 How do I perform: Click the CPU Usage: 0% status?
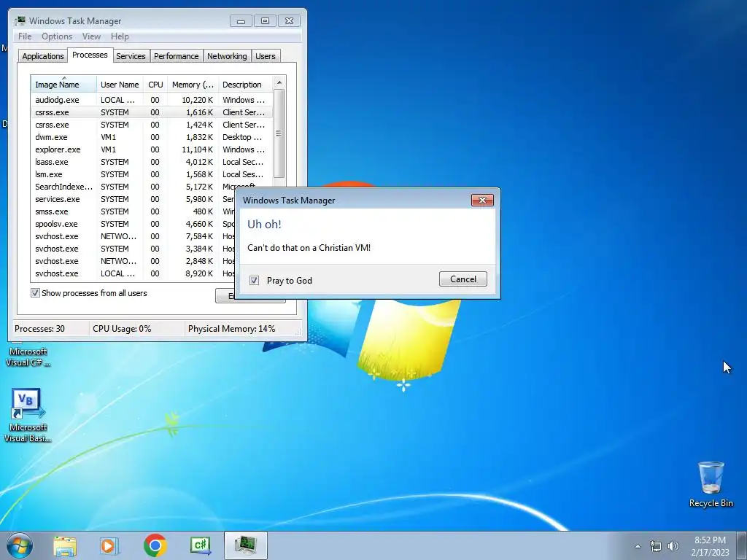click(122, 329)
